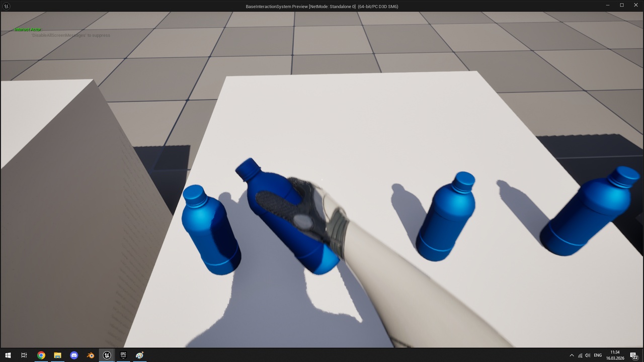Open File Explorer from the taskbar
Image resolution: width=644 pixels, height=362 pixels.
(x=57, y=355)
